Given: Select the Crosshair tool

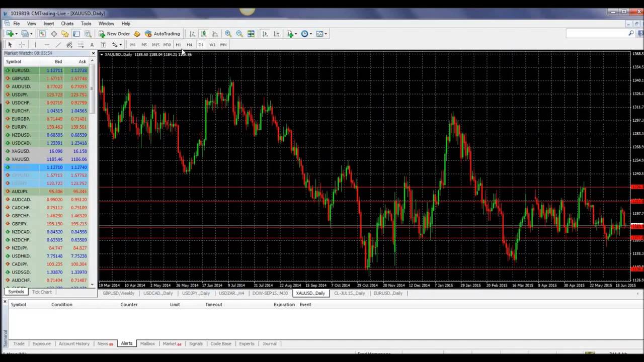Looking at the screenshot, I should [x=21, y=45].
